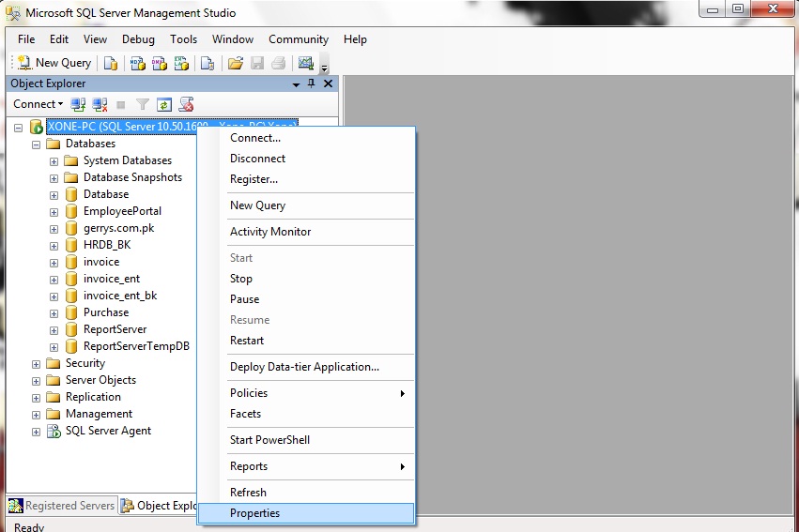799x532 pixels.
Task: Select the database named Database
Action: pos(106,194)
